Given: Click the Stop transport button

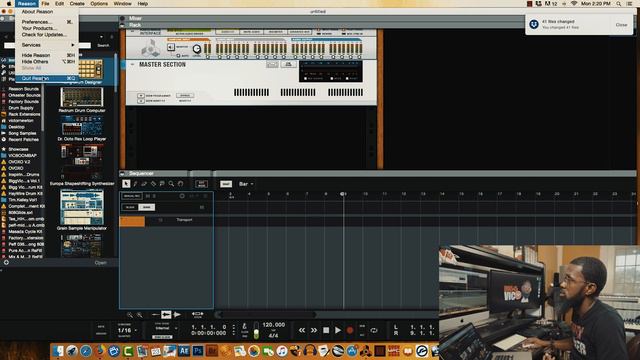Looking at the screenshot, I should coord(326,330).
